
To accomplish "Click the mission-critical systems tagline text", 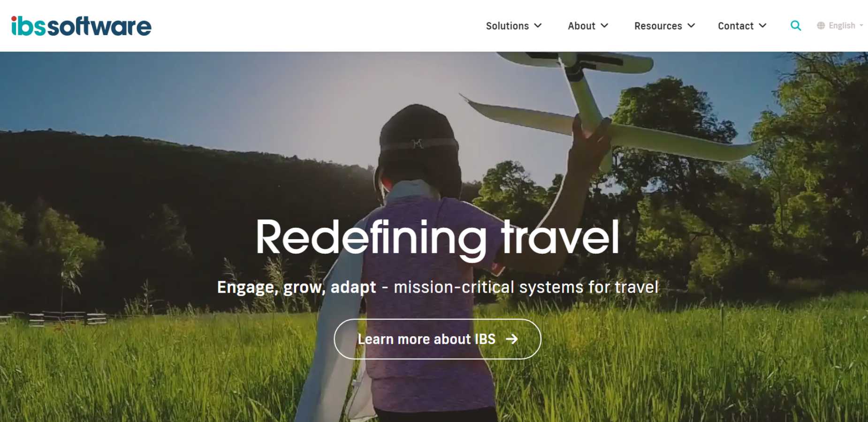I will pyautogui.click(x=526, y=287).
